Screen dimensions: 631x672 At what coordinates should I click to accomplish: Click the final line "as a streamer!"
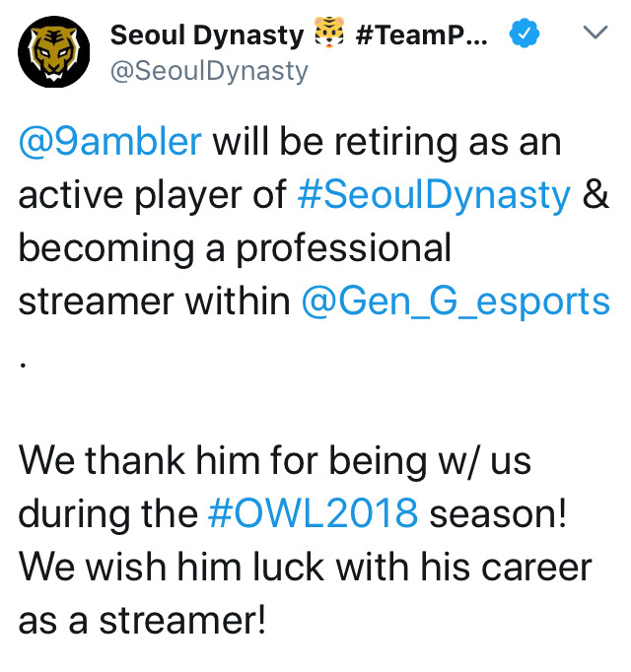click(x=142, y=619)
